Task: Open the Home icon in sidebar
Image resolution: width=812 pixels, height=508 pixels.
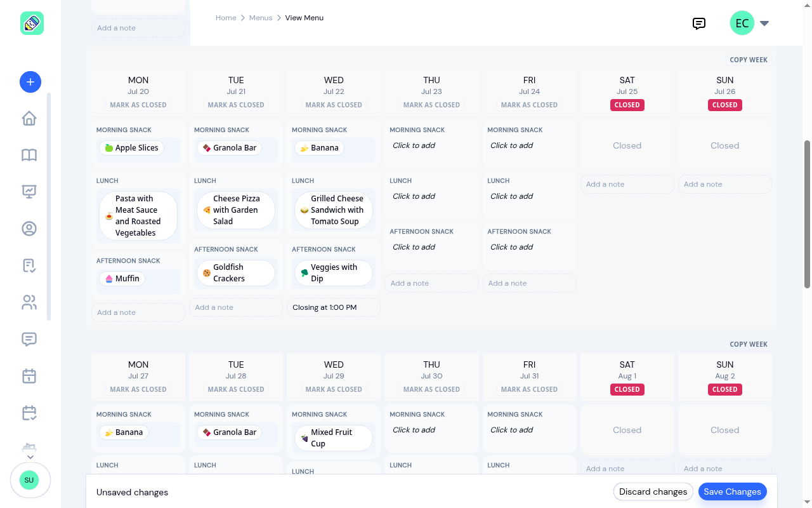Action: (29, 119)
